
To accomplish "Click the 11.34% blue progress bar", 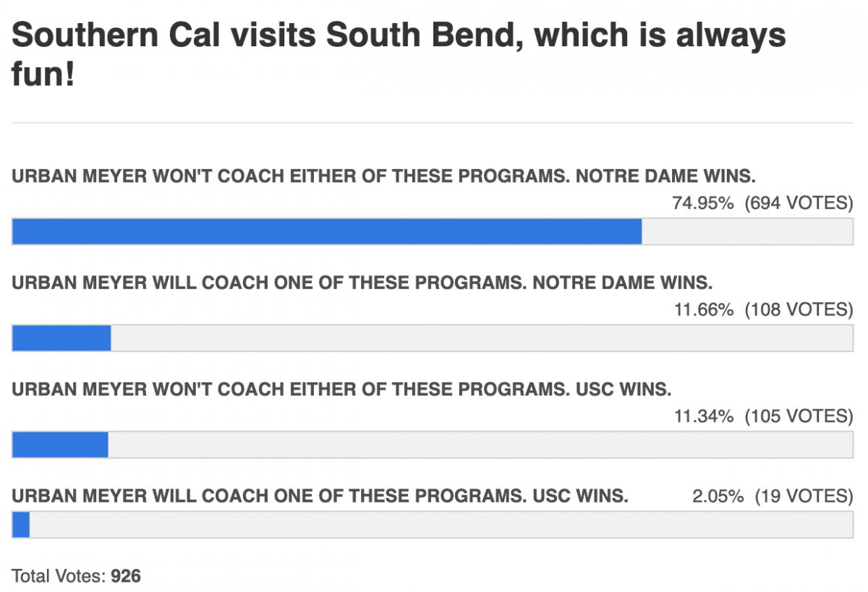I will [x=60, y=445].
